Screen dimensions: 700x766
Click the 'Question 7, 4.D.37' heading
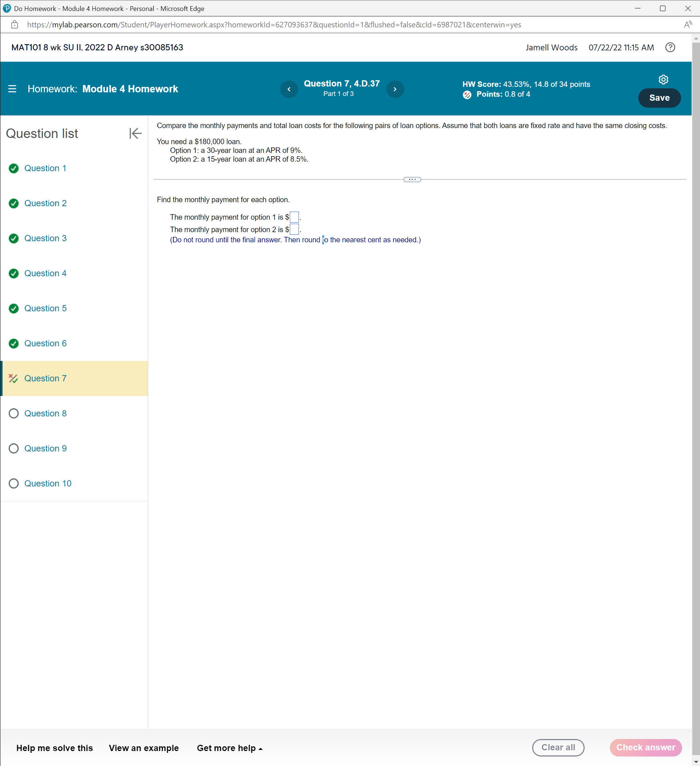coord(342,84)
